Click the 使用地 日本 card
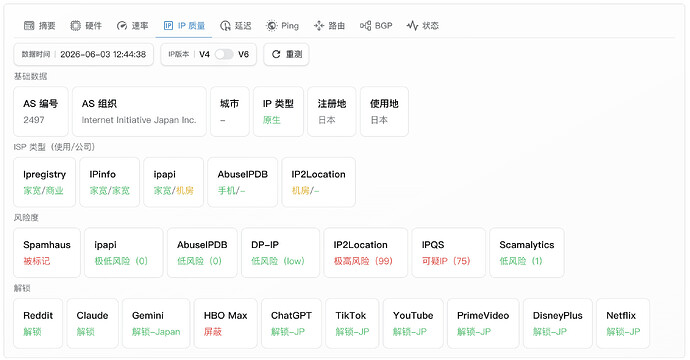The image size is (690, 360). point(384,111)
